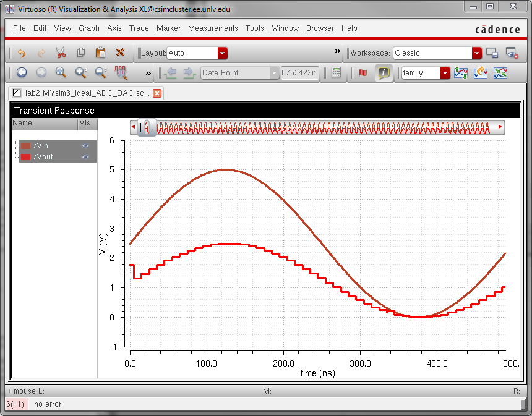Toggle the yellow info balloon button
Viewport: 532px width, 416px height.
pos(384,73)
